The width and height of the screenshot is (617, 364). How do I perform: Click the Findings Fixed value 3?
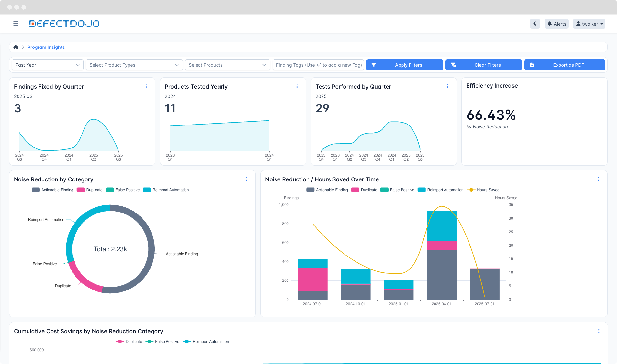[18, 108]
